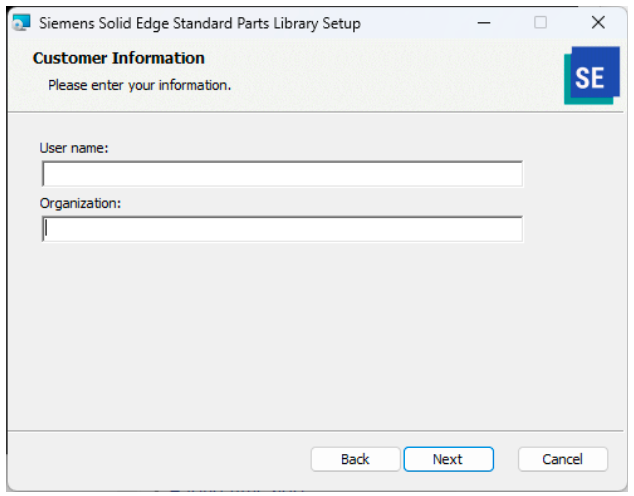Click the 'Please enter your information.' text
The height and width of the screenshot is (496, 634).
click(139, 85)
